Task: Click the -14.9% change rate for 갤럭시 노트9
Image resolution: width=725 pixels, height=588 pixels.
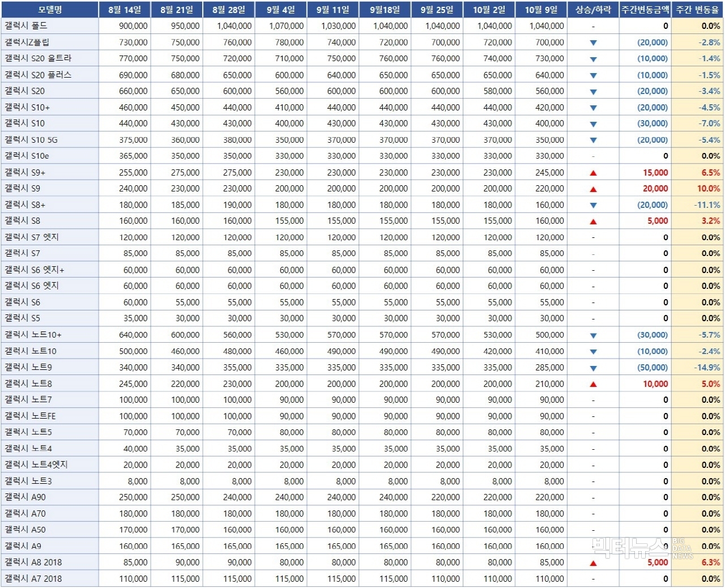Action: (x=707, y=368)
